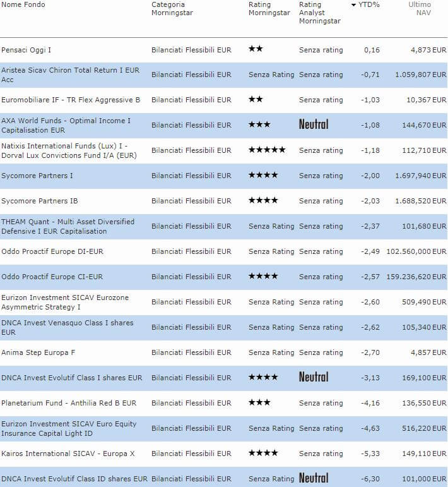Click Neutral analyst rating for AXA World Funds
Screen dimensions: 448x487
314,124
